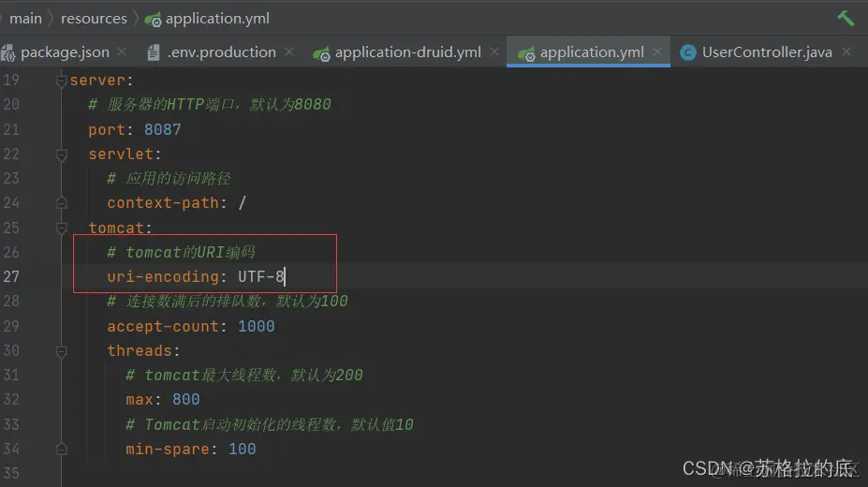Close the package.json tab
This screenshot has height=487, width=868.
(x=122, y=52)
